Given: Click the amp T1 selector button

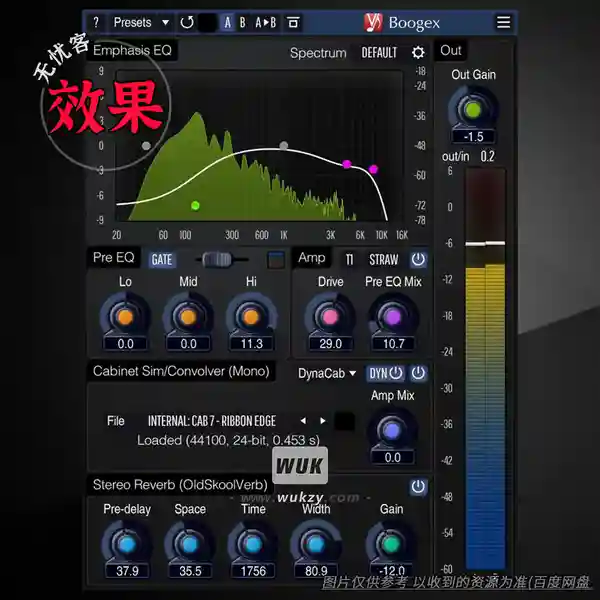Looking at the screenshot, I should pos(349,260).
